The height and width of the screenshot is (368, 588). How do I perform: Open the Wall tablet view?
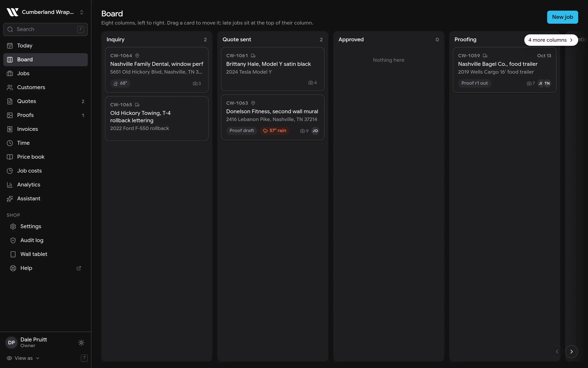[46, 254]
